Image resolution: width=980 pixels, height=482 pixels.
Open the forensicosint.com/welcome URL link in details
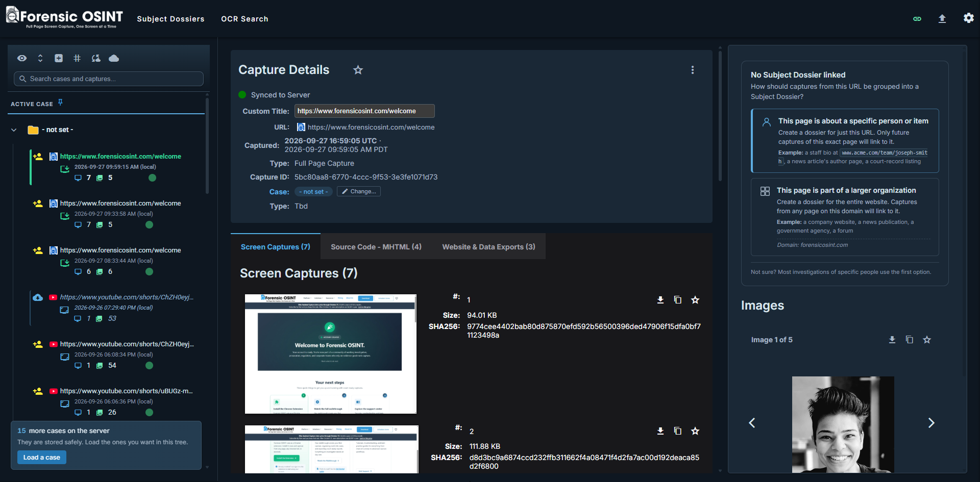point(371,128)
